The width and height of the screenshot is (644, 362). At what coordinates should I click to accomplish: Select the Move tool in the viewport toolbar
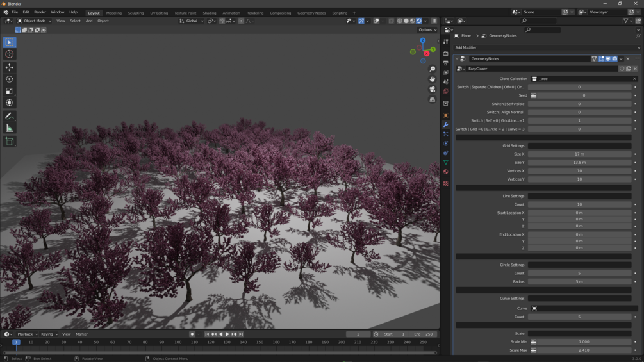(9, 67)
